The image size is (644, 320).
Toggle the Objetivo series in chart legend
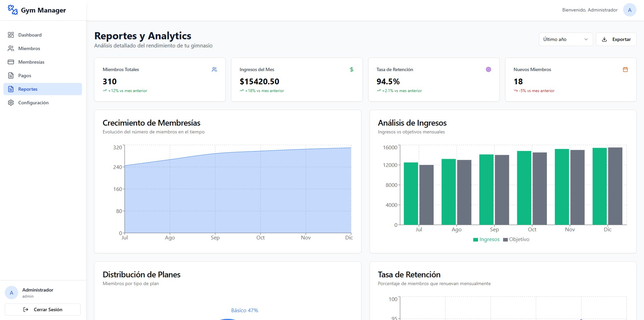pos(516,239)
